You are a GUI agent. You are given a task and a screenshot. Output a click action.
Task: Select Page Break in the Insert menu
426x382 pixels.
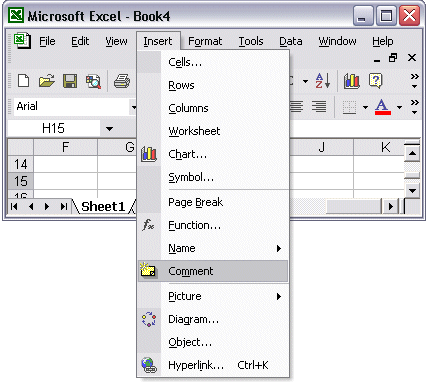213,202
